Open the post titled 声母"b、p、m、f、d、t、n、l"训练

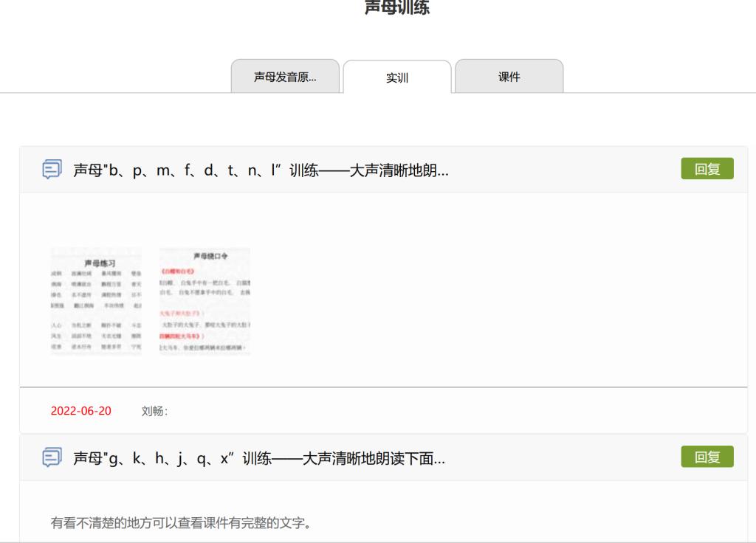[x=261, y=170]
